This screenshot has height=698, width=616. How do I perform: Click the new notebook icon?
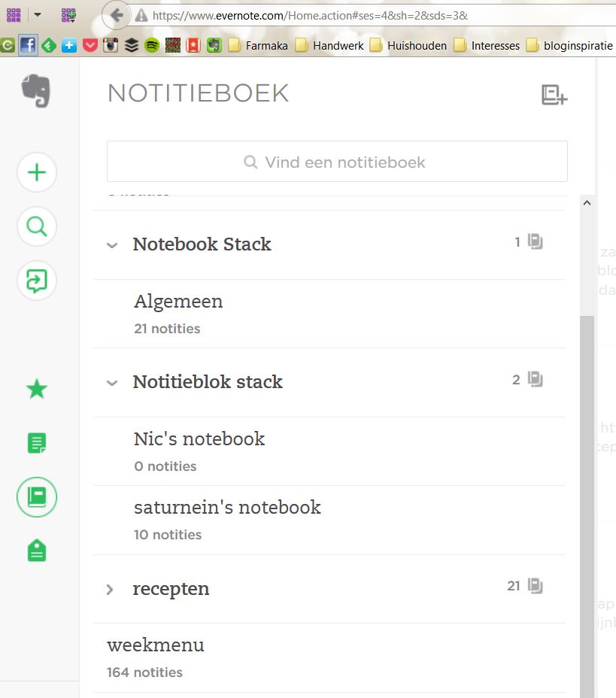(x=554, y=95)
